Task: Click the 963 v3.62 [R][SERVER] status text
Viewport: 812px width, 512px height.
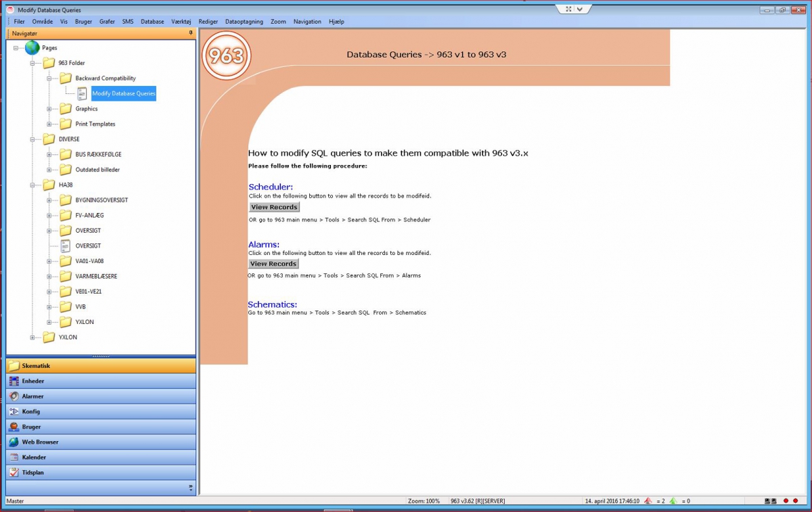Action: pos(477,501)
